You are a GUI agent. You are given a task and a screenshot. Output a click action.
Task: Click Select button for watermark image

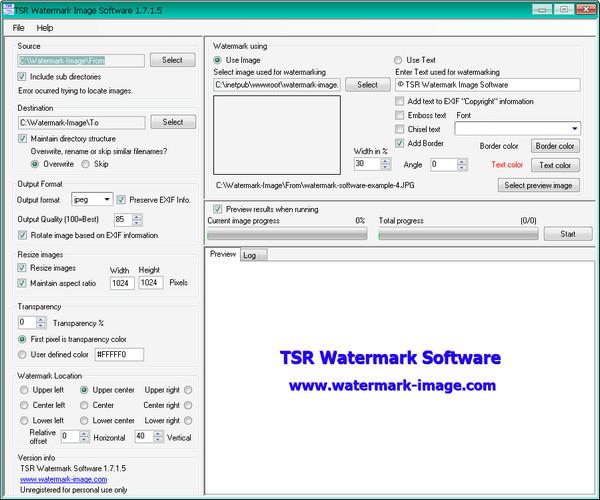[x=367, y=85]
